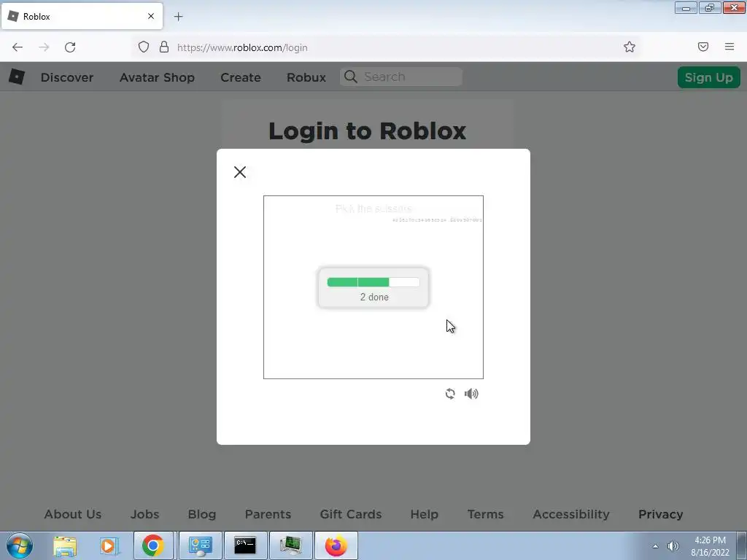The image size is (747, 560).
Task: Switch to Firefox in the taskbar
Action: 336,545
